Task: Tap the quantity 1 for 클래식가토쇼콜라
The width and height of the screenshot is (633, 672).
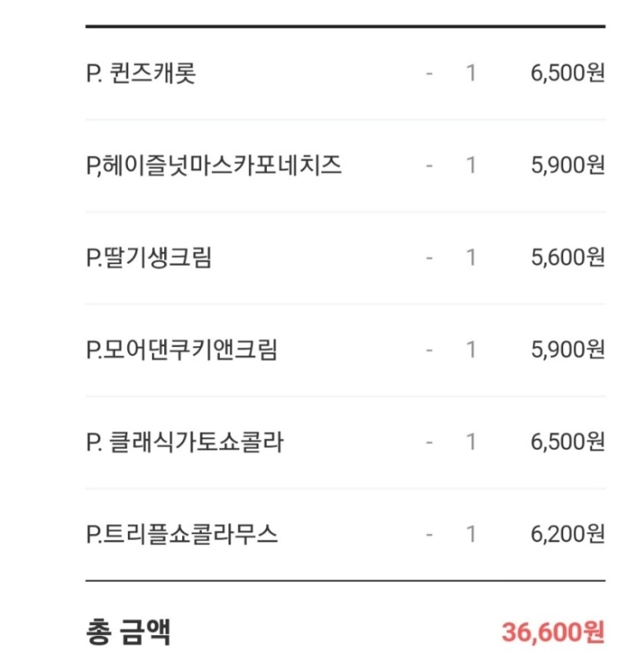Action: tap(471, 443)
